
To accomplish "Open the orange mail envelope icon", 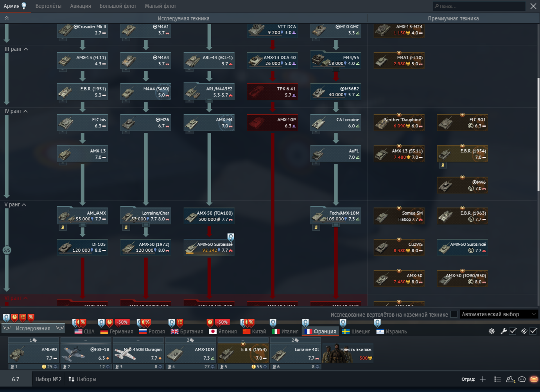I will [x=534, y=379].
